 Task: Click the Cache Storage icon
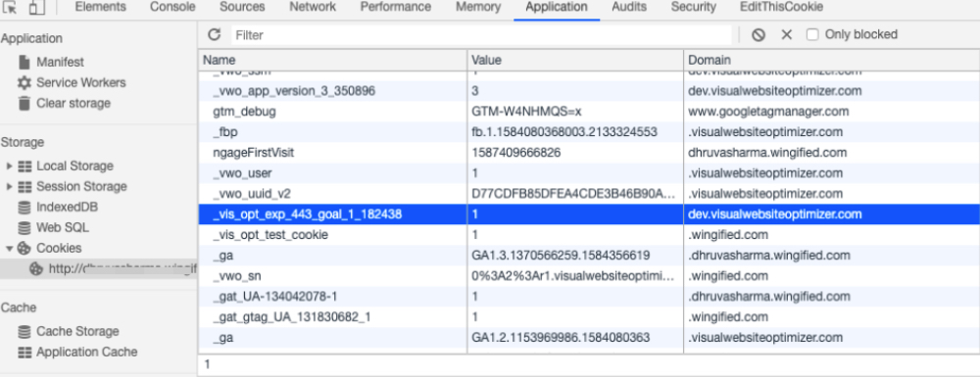(x=24, y=331)
